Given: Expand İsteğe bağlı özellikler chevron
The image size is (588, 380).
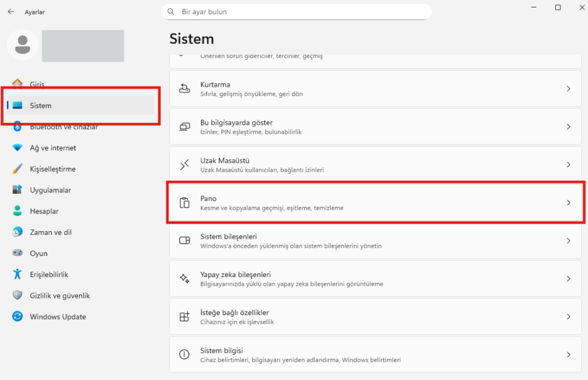Looking at the screenshot, I should 568,317.
